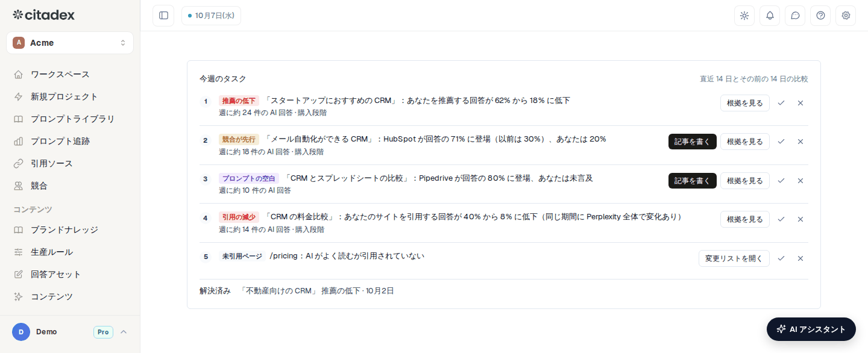Switch theme with the sun icon

[x=744, y=16]
